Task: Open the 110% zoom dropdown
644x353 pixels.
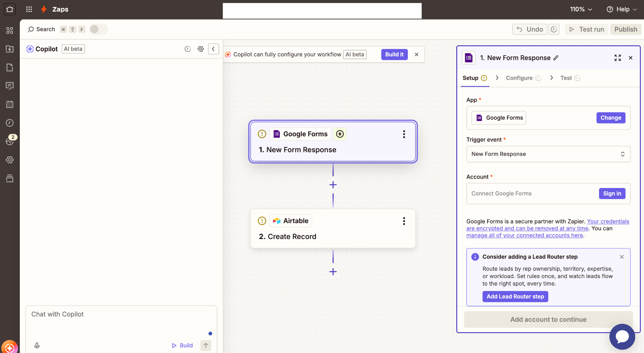Action: (x=580, y=9)
